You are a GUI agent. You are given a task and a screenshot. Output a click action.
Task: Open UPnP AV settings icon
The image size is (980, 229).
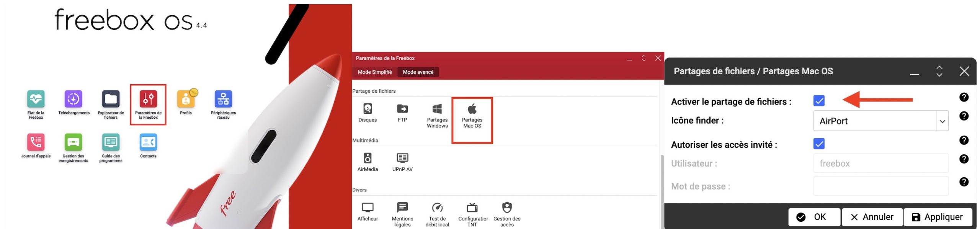(x=402, y=158)
